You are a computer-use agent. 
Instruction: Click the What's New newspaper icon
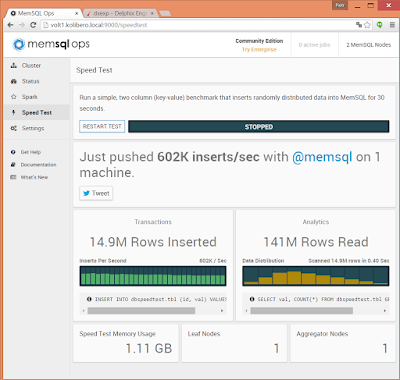(x=13, y=177)
